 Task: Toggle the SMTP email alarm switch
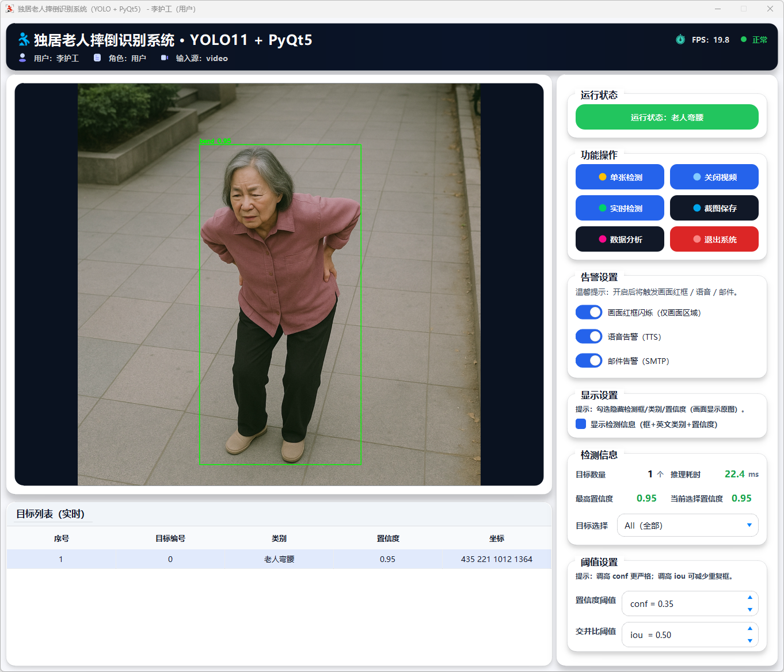589,360
